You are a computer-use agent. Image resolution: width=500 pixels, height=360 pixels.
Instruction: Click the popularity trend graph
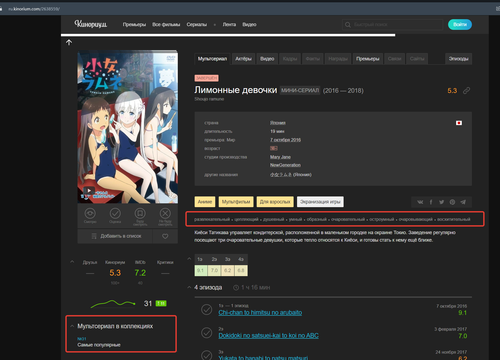click(x=113, y=303)
